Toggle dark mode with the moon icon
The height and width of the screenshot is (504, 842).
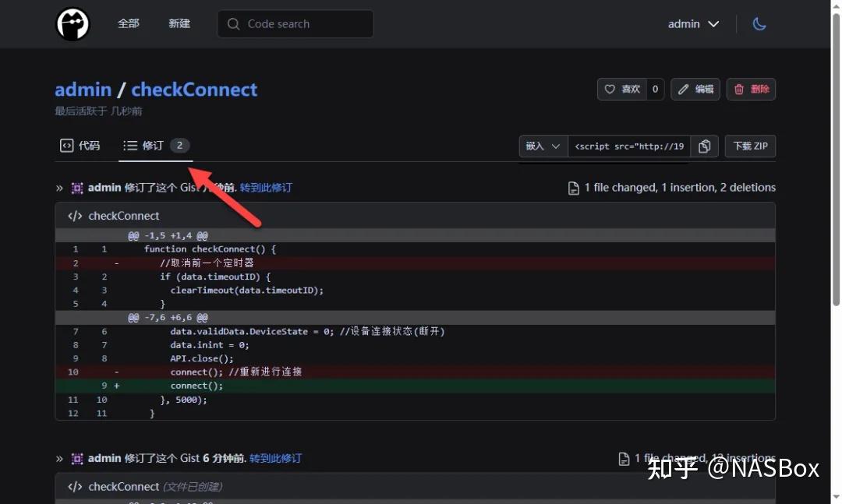760,24
